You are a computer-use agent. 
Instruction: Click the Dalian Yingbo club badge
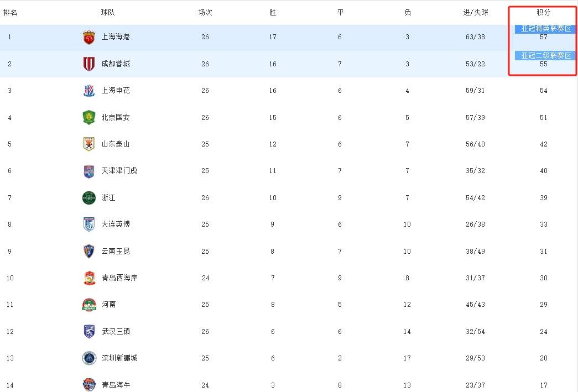tap(88, 224)
